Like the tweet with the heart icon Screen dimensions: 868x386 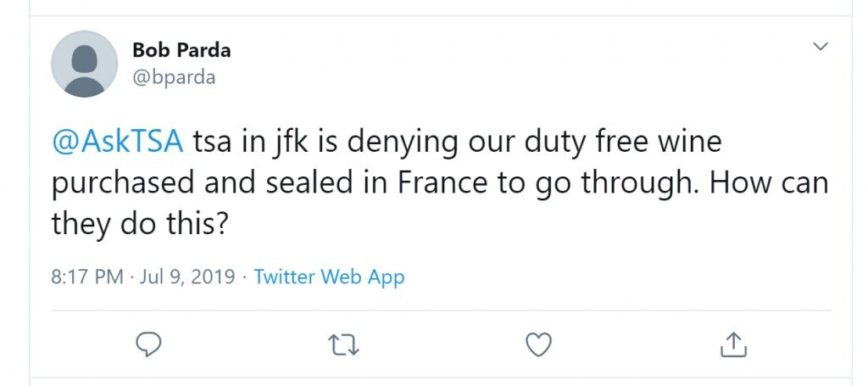click(538, 344)
